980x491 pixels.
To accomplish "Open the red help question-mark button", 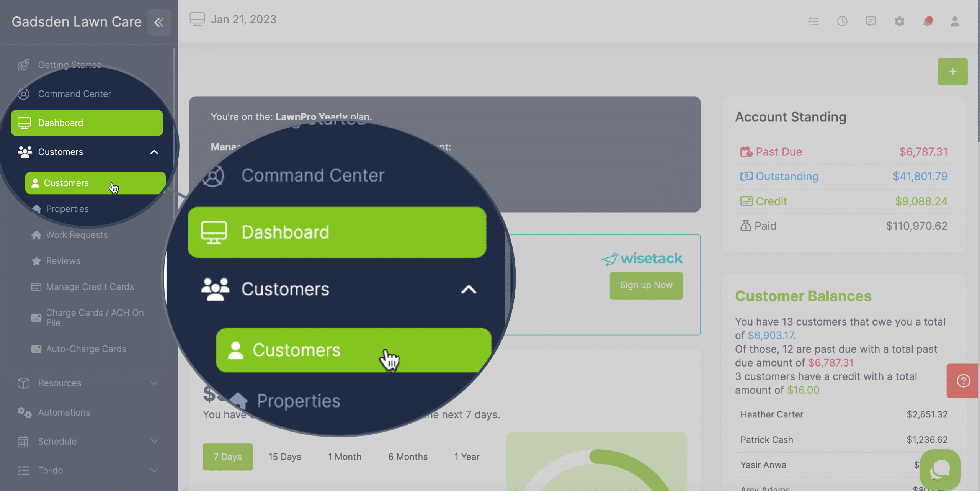I will point(963,381).
